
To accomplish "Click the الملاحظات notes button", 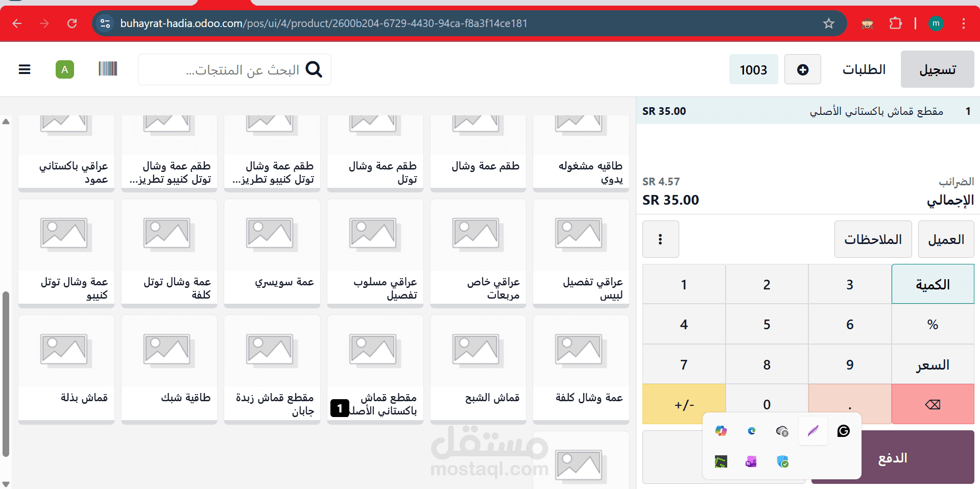I will click(x=873, y=239).
